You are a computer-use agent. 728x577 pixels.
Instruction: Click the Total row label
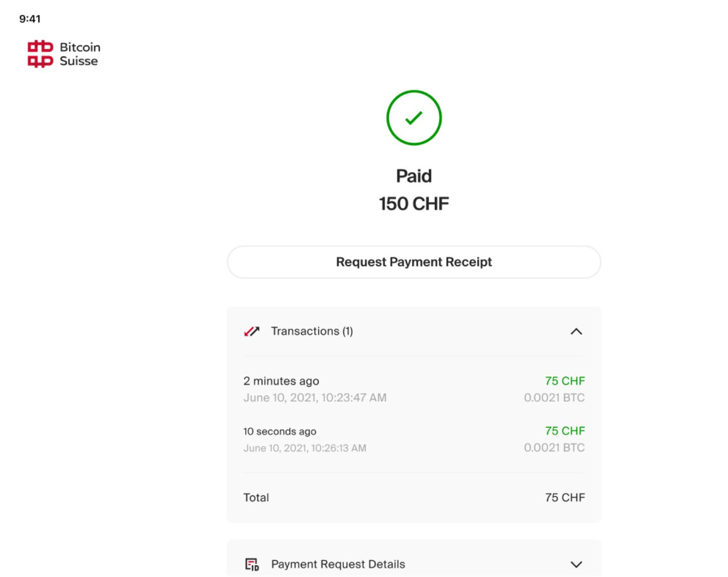(x=256, y=498)
